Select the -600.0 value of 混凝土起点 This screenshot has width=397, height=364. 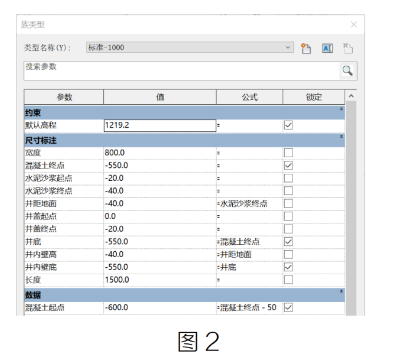(160, 307)
